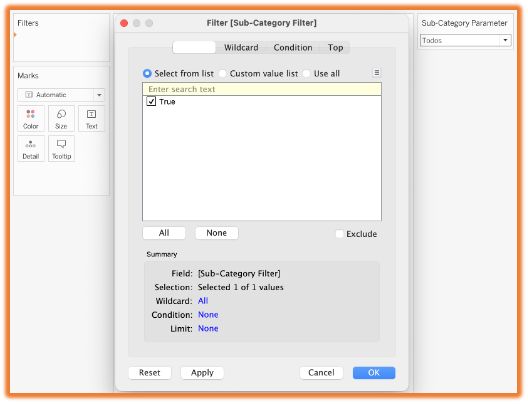The image size is (528, 404).
Task: Open the Detail marks card
Action: point(31,148)
